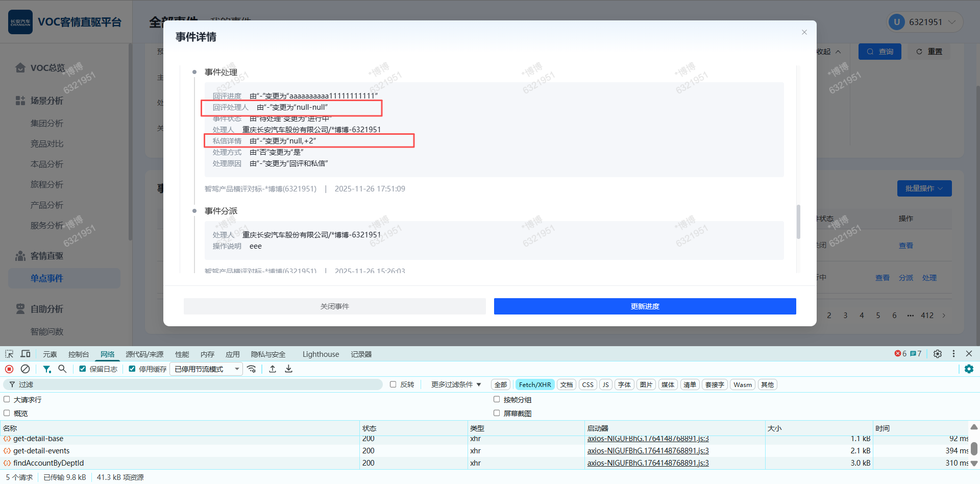Open network conditions wifi icon
The height and width of the screenshot is (484, 980).
(252, 369)
